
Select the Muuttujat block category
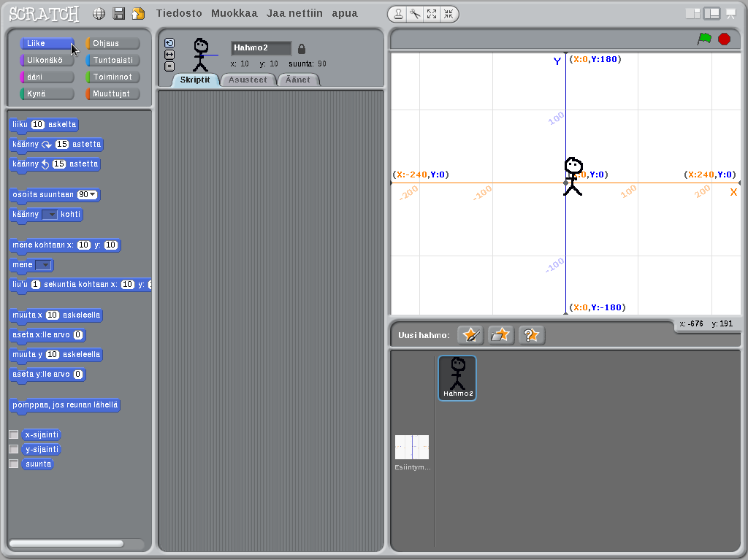coord(112,93)
